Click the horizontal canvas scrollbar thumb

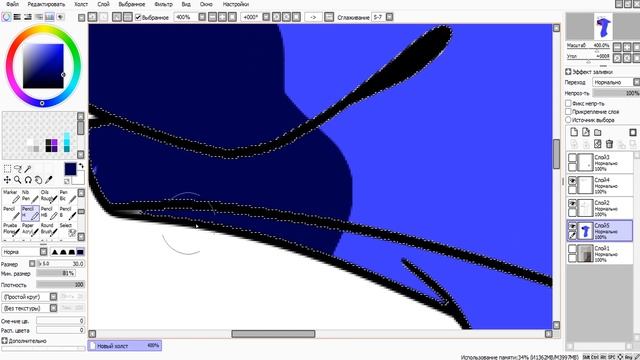point(273,334)
